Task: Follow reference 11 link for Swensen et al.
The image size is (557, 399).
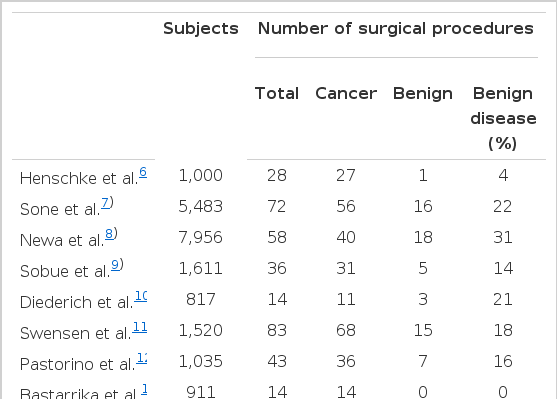Action: (140, 327)
